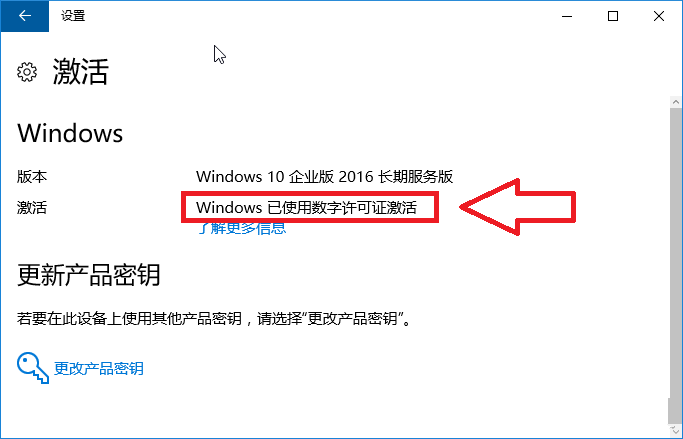Maximize the 设置 window
The width and height of the screenshot is (683, 439).
(x=613, y=16)
